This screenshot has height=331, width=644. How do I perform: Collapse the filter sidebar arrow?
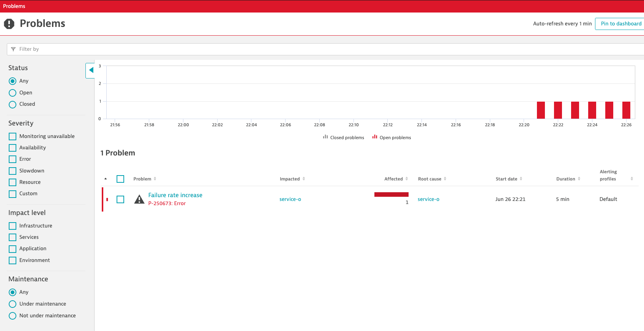tap(91, 70)
